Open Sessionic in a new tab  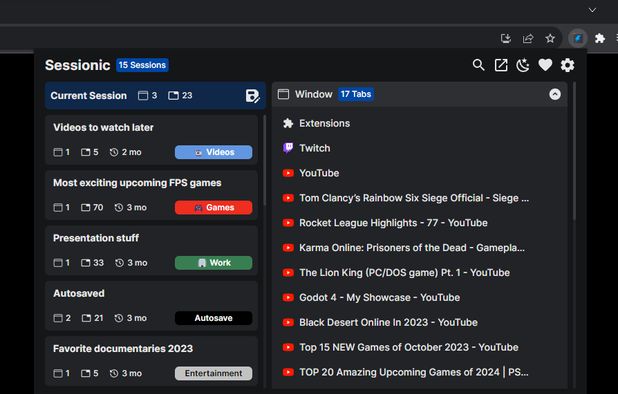[x=501, y=65]
